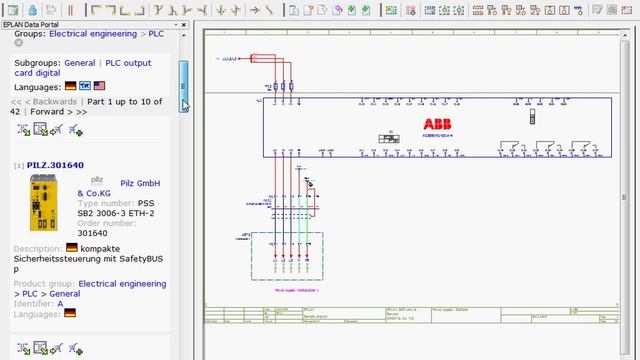Click the green picture toolbar icon
This screenshot has height=360, width=640.
tap(391, 10)
